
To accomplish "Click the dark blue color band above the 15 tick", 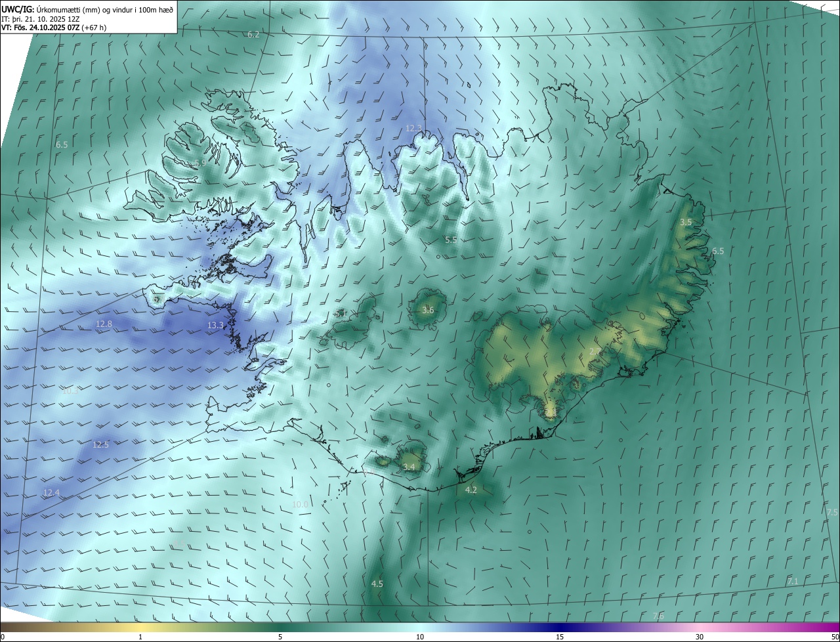I will point(560,627).
